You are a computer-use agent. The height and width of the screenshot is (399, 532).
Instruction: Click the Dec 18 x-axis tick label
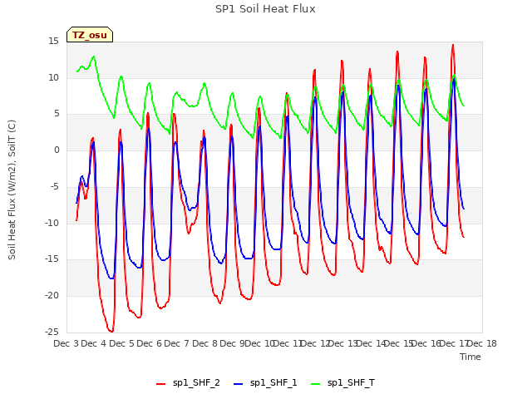pyautogui.click(x=482, y=343)
